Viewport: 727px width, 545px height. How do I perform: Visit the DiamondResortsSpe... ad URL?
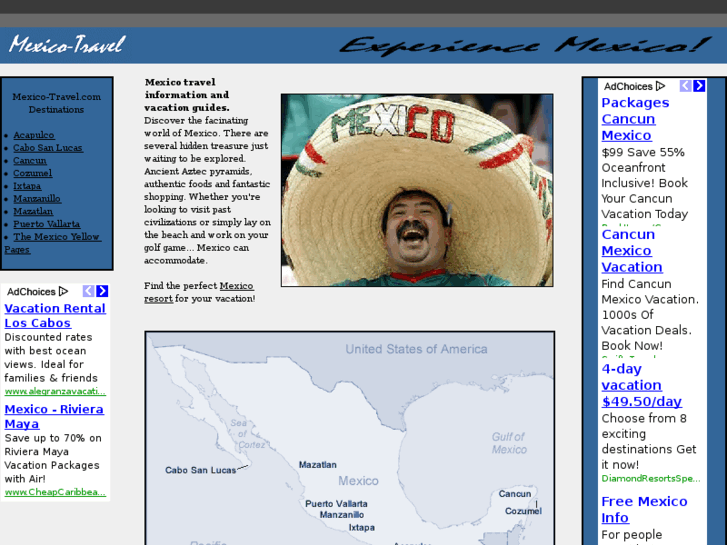pos(651,478)
